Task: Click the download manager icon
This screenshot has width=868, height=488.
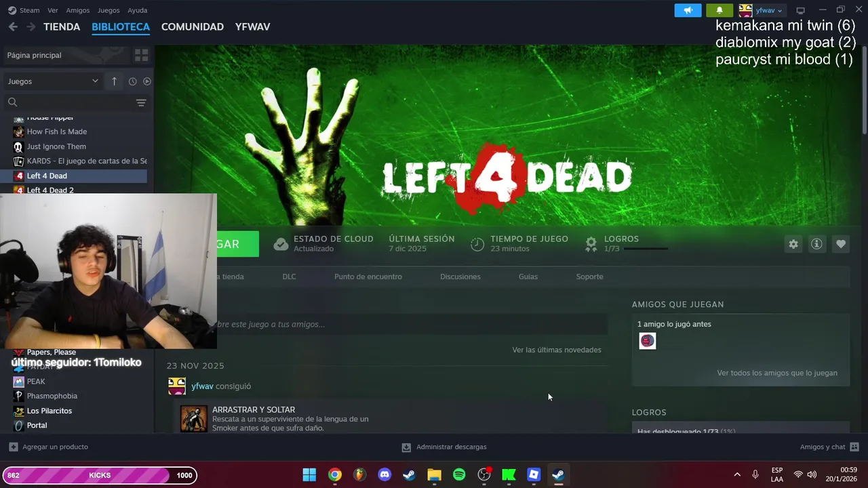Action: click(406, 447)
